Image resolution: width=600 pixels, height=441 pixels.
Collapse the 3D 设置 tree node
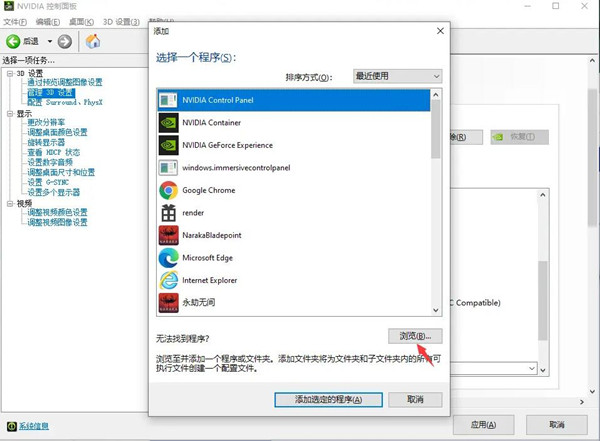[10, 74]
